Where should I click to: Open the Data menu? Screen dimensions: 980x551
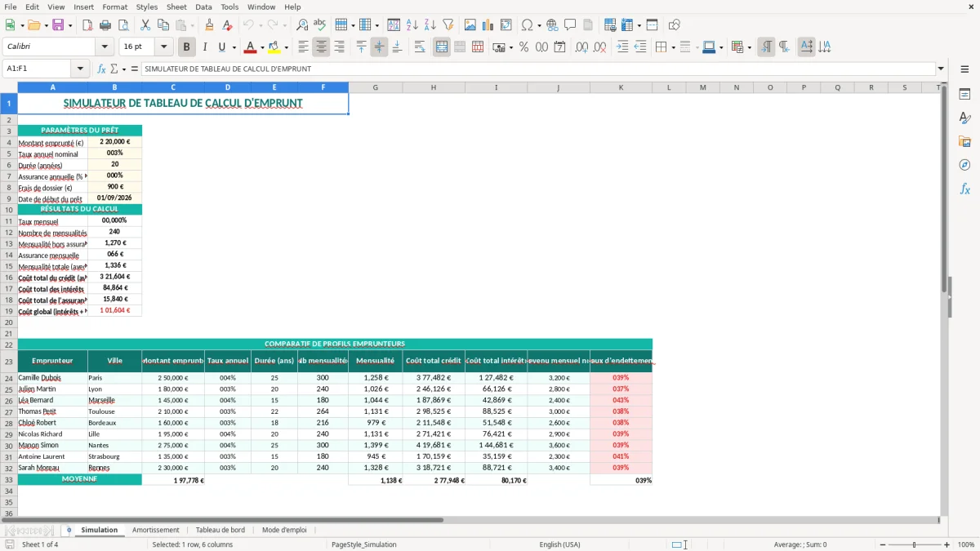[x=203, y=7]
